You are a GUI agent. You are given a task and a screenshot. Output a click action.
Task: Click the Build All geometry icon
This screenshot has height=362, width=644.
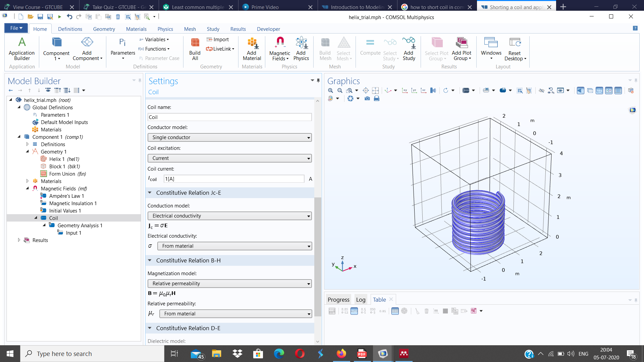point(195,49)
